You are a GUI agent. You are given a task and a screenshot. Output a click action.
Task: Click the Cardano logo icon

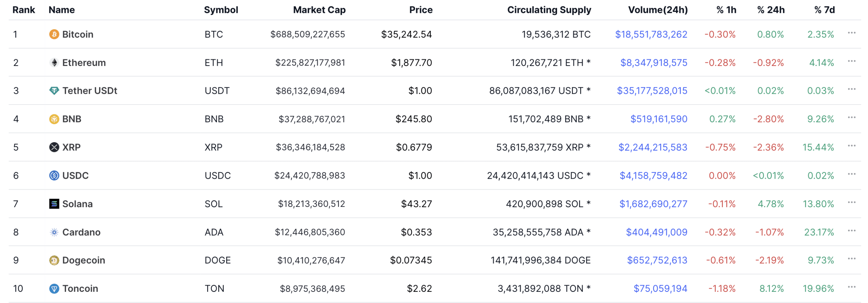(x=54, y=232)
